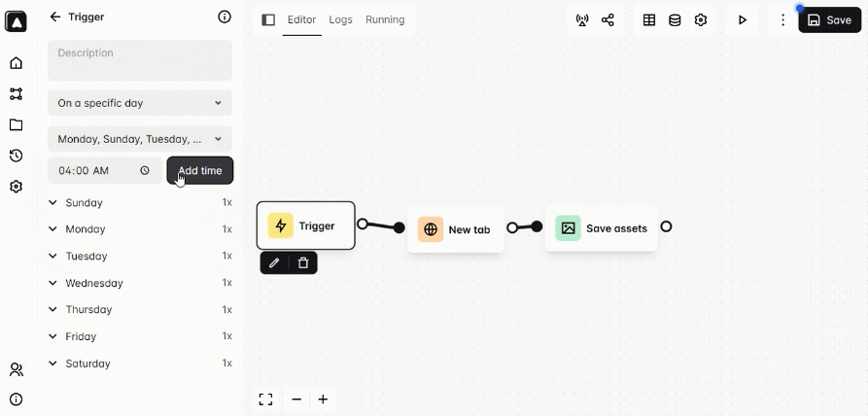Click the pencil edit icon under Trigger
The image size is (868, 416).
(x=274, y=262)
